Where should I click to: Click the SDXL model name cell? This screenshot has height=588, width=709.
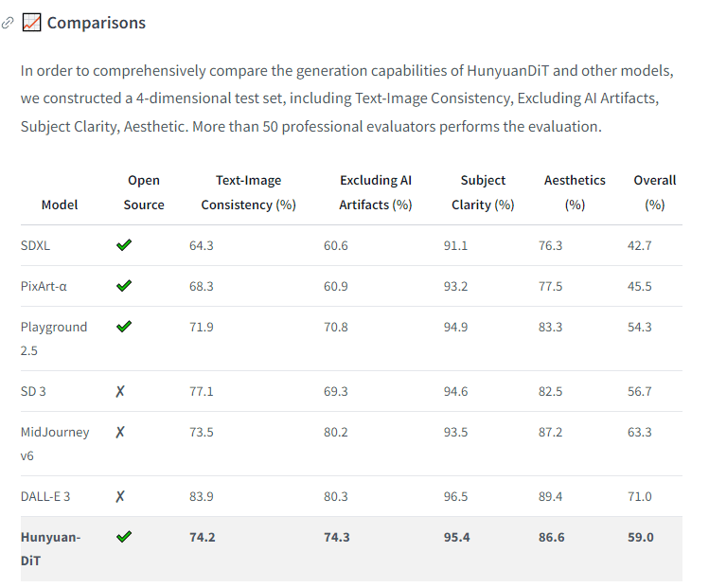(x=36, y=245)
